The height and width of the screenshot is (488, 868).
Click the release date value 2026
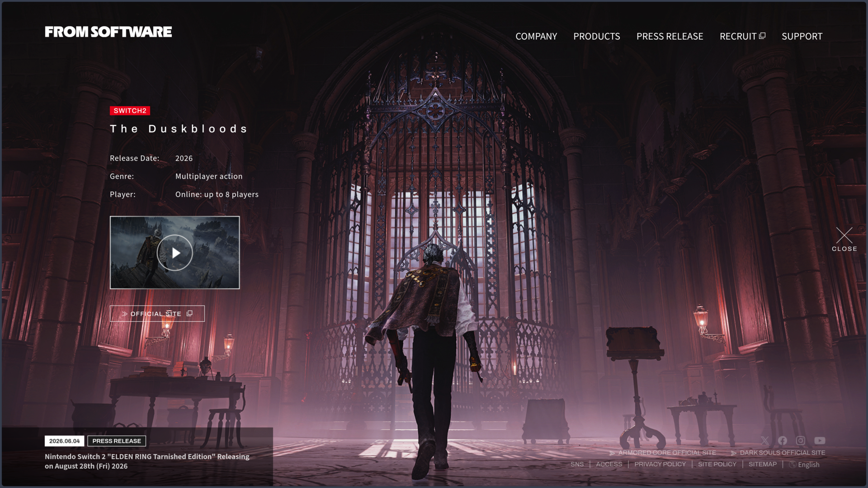click(x=184, y=158)
